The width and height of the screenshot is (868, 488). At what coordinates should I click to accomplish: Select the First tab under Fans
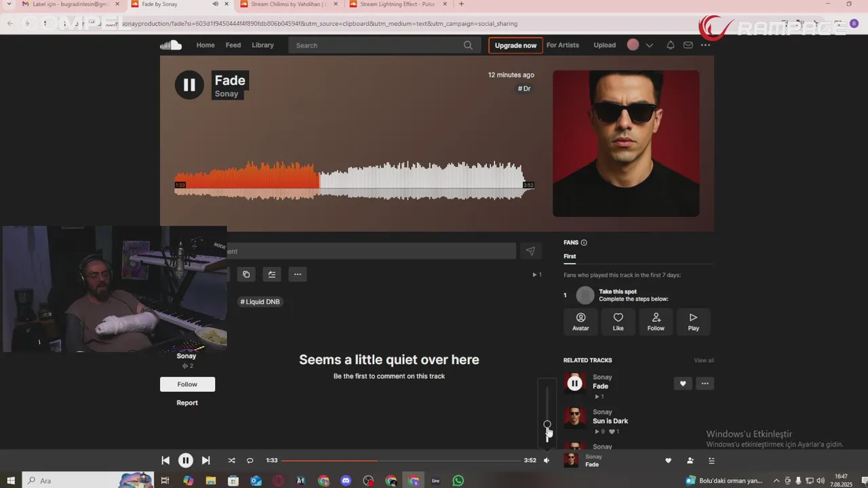click(x=570, y=256)
